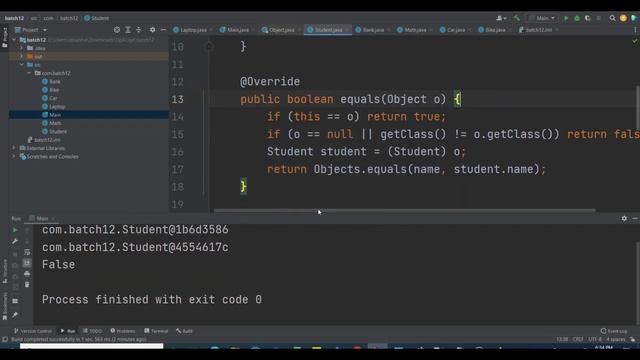Click Collapse All icon in Project panel
Viewport: 640px width, 360px height.
(139, 30)
